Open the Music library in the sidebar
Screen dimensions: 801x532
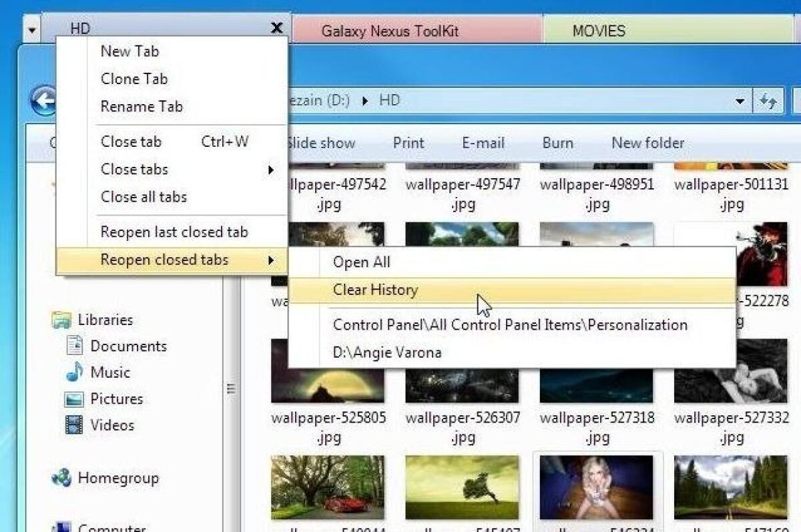pyautogui.click(x=111, y=372)
